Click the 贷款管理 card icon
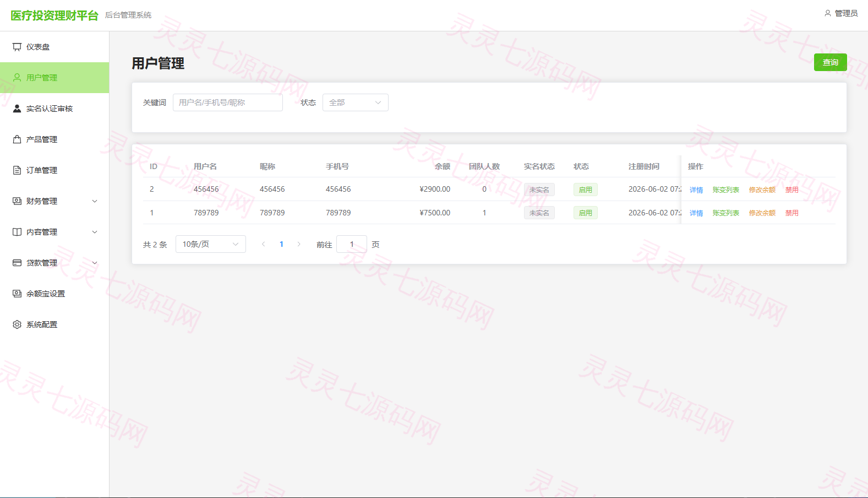Viewport: 868px width, 498px height. pos(17,263)
